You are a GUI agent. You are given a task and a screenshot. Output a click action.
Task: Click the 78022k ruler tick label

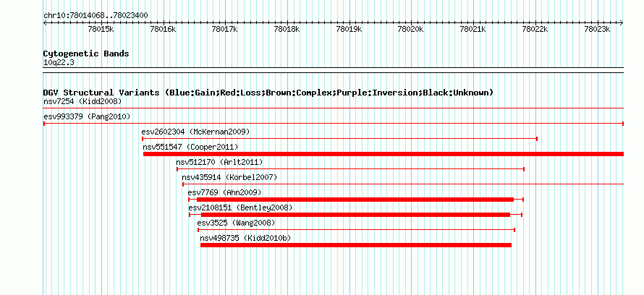click(535, 29)
